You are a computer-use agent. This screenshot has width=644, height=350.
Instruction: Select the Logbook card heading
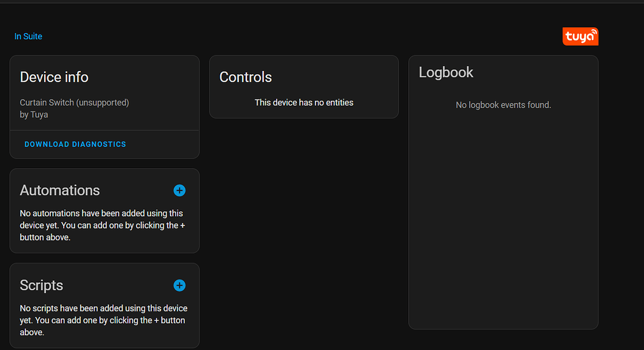(446, 72)
